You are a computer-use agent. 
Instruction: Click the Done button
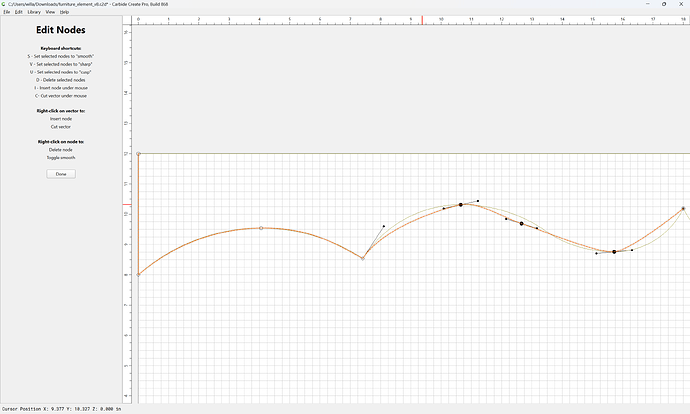pyautogui.click(x=61, y=174)
